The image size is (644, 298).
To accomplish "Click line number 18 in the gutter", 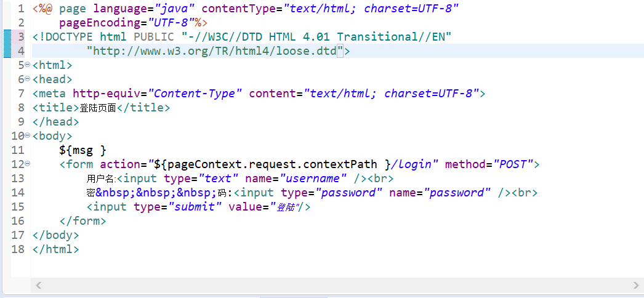I will click(x=18, y=249).
